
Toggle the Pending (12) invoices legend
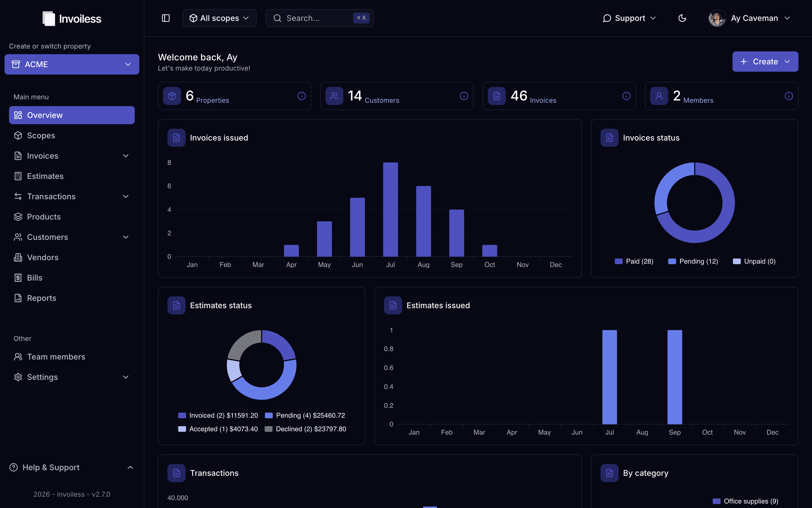point(693,261)
